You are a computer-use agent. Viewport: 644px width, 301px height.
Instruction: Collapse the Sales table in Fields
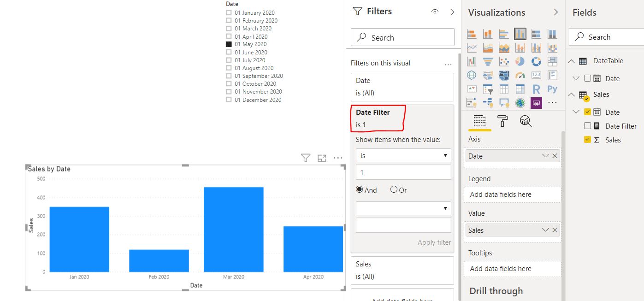[572, 94]
